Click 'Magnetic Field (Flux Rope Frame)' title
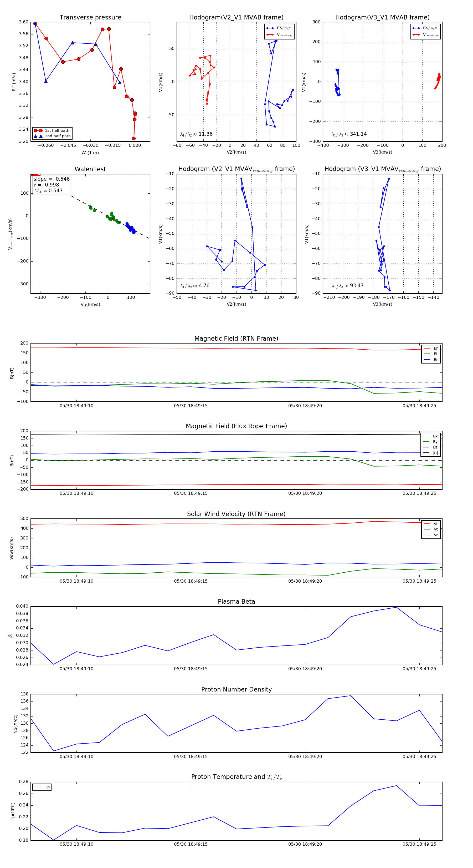This screenshot has height=868, width=473. 236,426
